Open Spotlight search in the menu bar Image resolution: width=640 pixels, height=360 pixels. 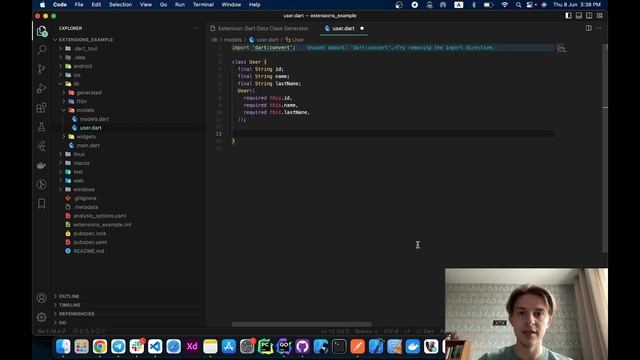tap(518, 5)
